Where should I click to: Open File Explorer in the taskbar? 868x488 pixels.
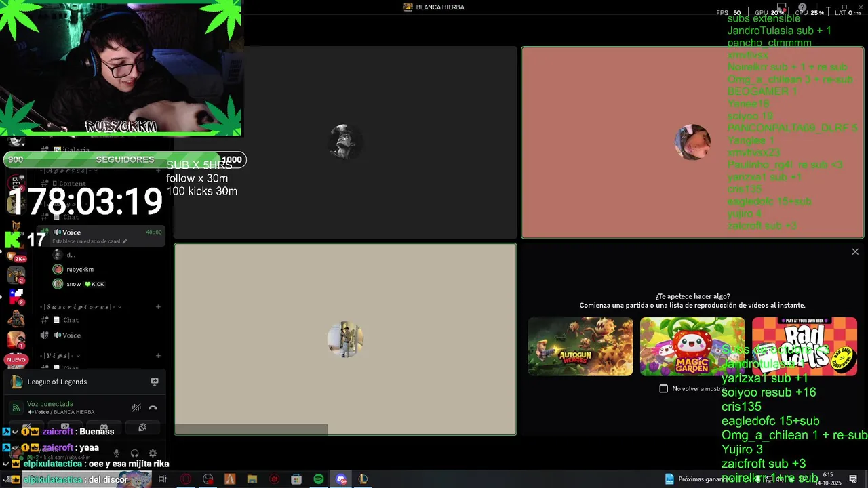point(252,479)
